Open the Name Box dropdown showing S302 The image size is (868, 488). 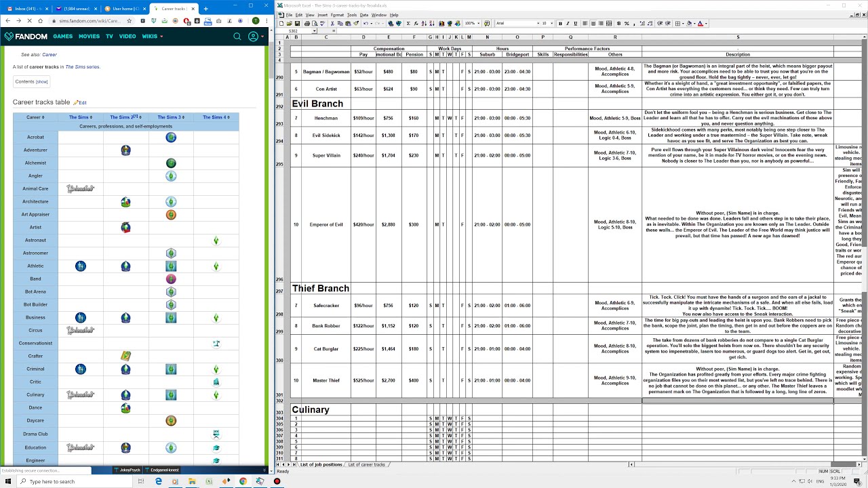tap(314, 30)
